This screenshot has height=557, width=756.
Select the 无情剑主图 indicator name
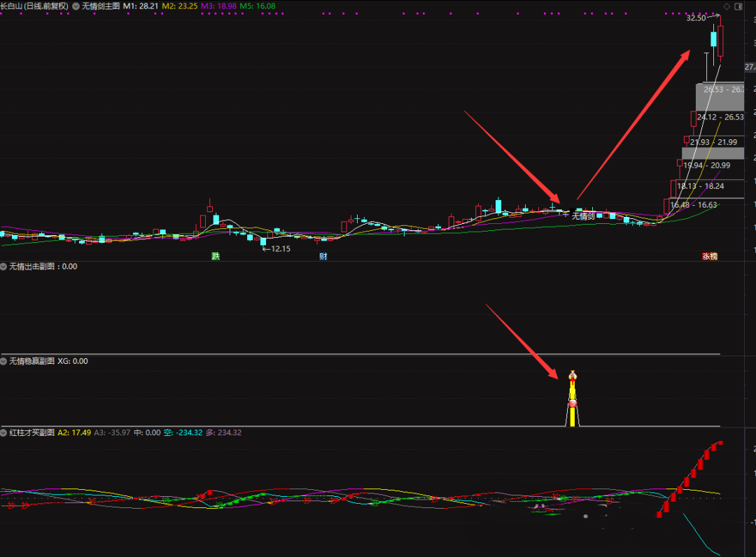click(101, 6)
